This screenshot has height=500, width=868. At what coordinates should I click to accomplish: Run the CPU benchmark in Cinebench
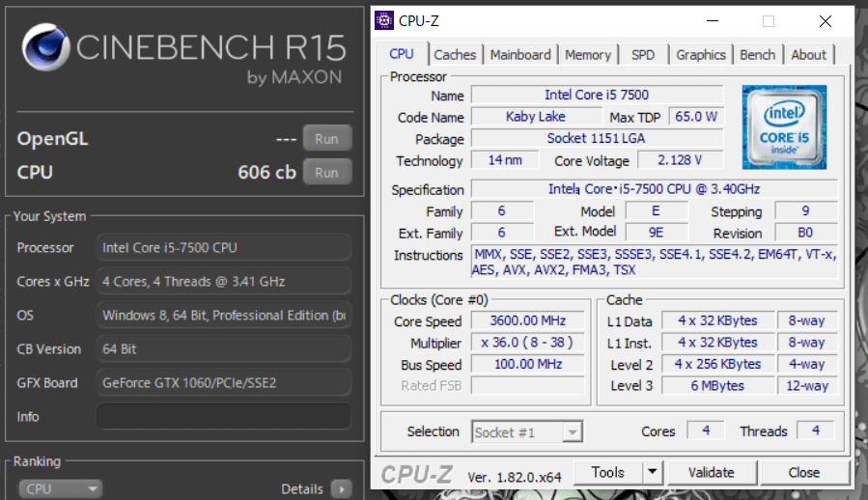(327, 172)
